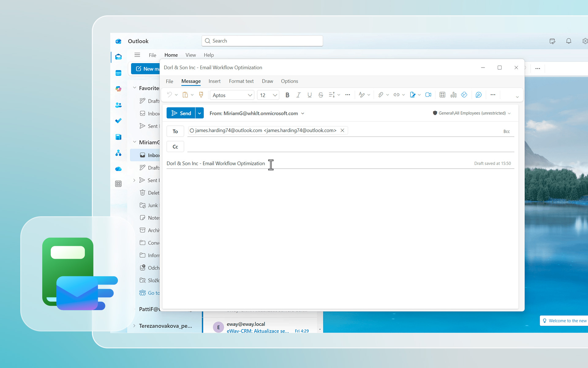Change sensitivity from General All Employees
This screenshot has width=588, height=368.
472,113
